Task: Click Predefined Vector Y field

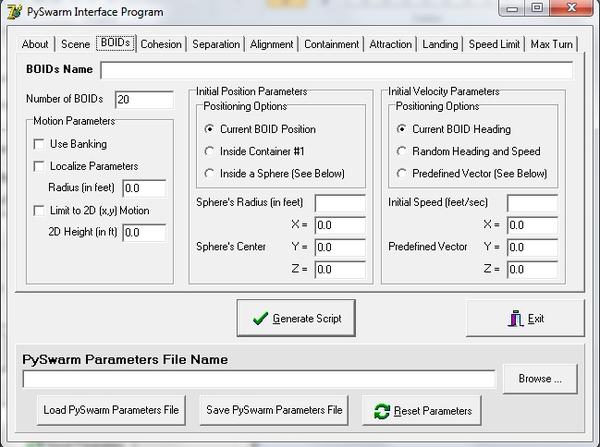Action: click(x=532, y=248)
